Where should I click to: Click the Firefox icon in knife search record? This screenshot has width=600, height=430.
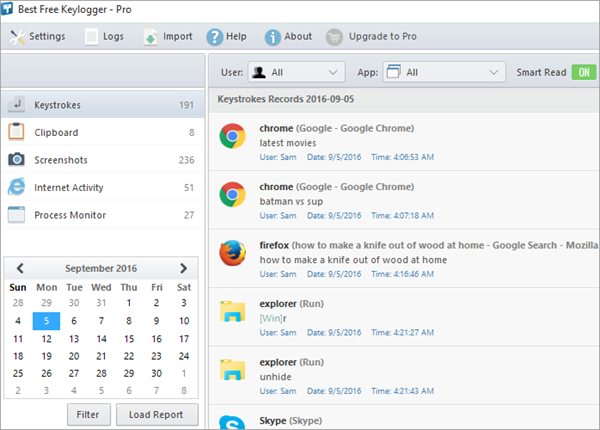[232, 253]
